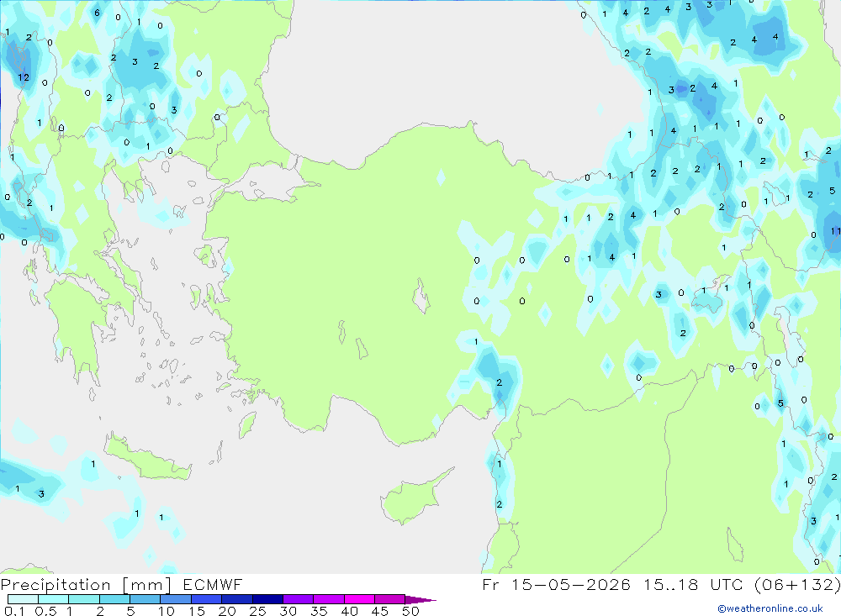The height and width of the screenshot is (616, 841).
Task: Select the 45–50 mm legend swatch
Action: [390, 599]
